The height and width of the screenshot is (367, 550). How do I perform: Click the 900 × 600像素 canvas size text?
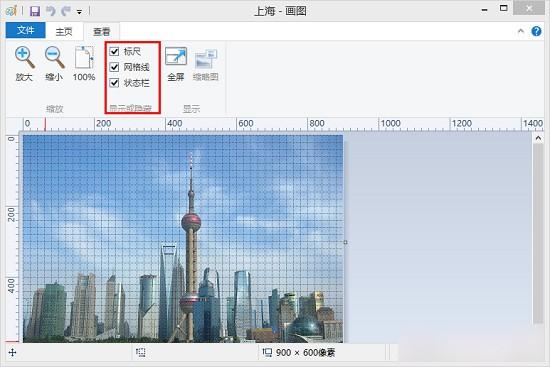305,353
